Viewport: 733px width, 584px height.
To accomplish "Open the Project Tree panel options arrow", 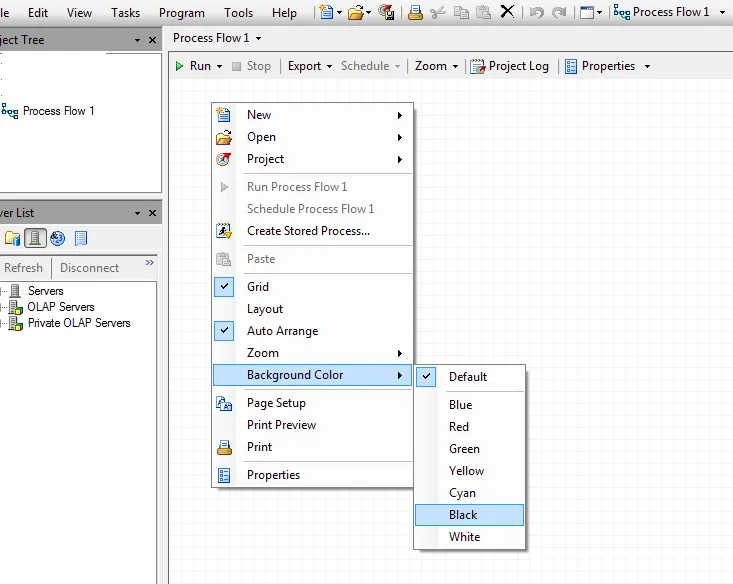I will [x=137, y=40].
